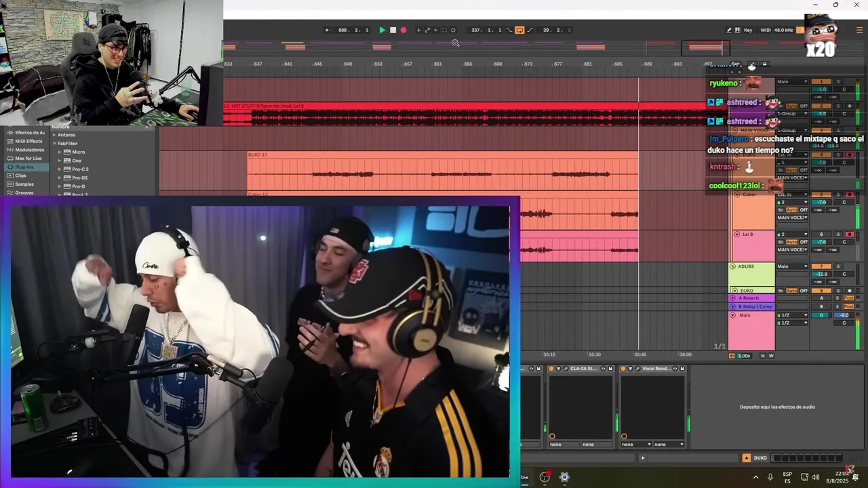The image size is (868, 488).
Task: Switch on MIDI map mode
Action: (x=766, y=30)
